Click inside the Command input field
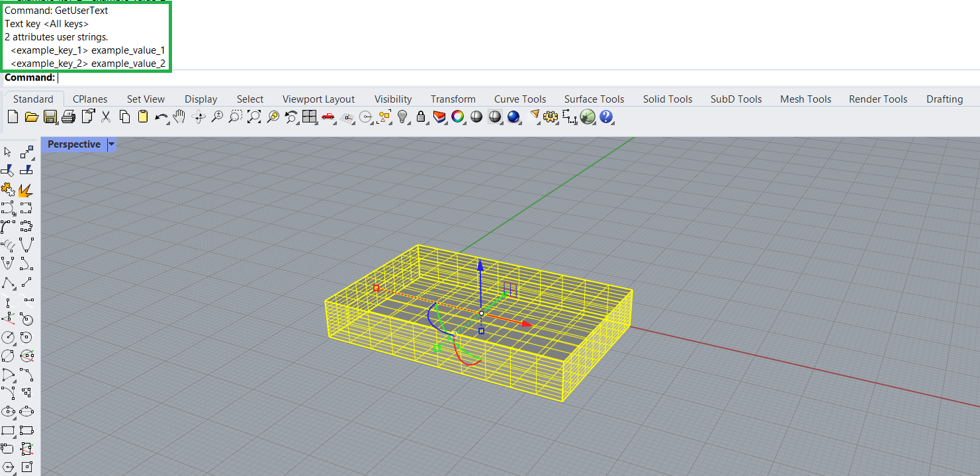This screenshot has height=476, width=980. click(132, 77)
